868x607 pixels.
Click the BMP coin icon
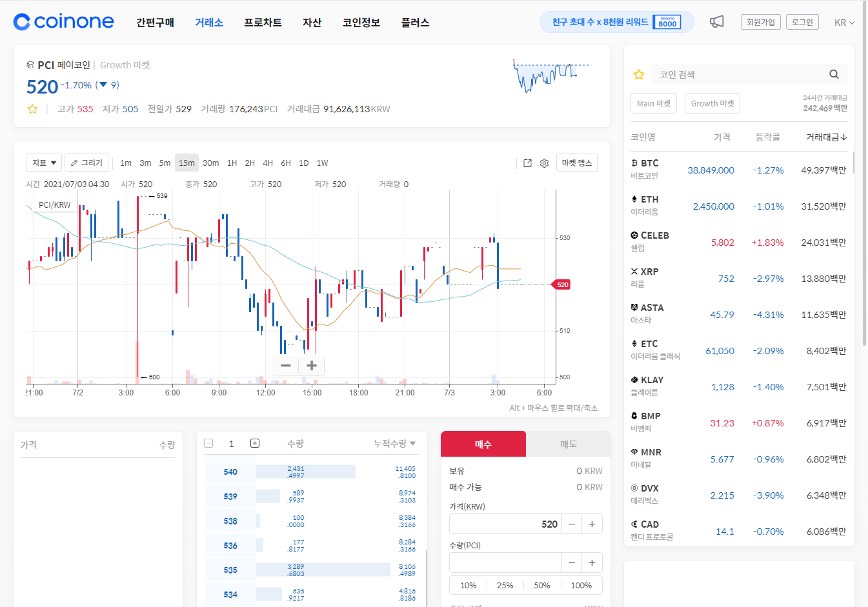click(x=634, y=416)
